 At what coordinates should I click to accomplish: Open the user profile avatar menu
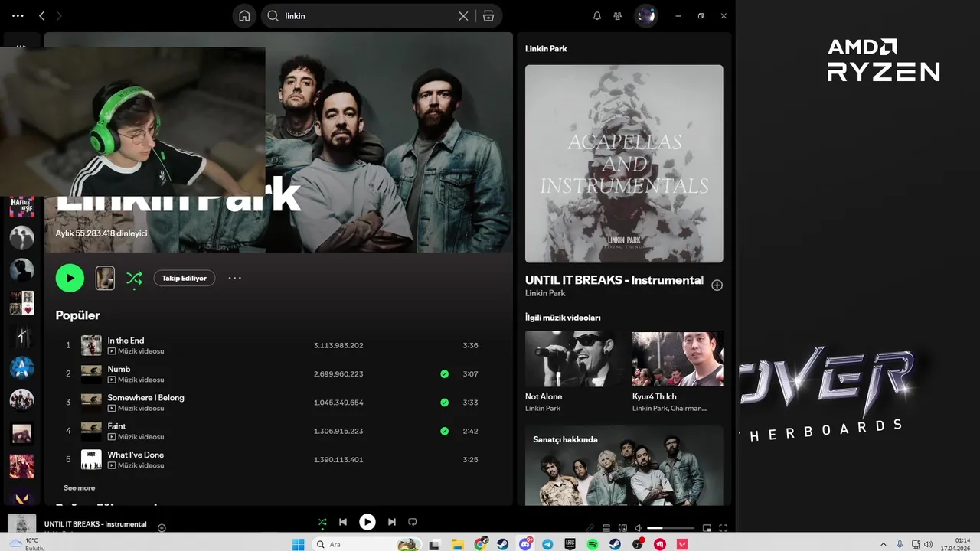[x=646, y=15]
